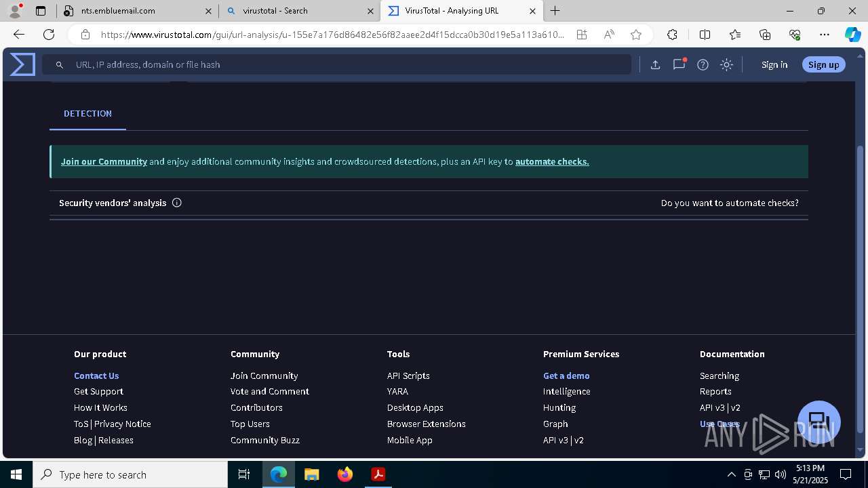Open the automate checks link in banner
The height and width of the screenshot is (488, 868).
552,161
